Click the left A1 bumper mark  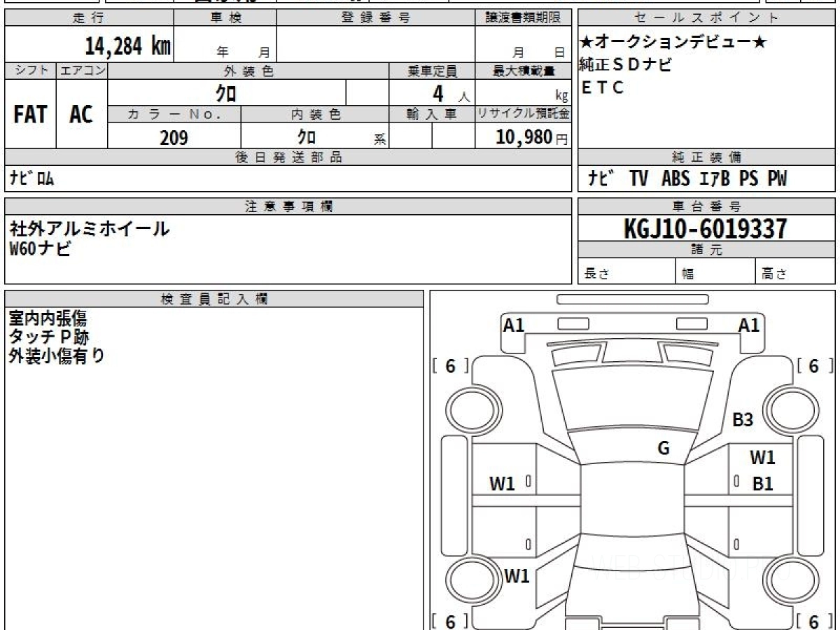click(514, 325)
